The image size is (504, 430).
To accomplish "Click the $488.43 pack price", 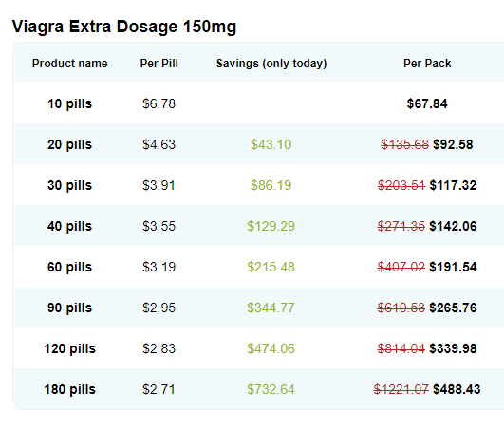I will (x=457, y=389).
